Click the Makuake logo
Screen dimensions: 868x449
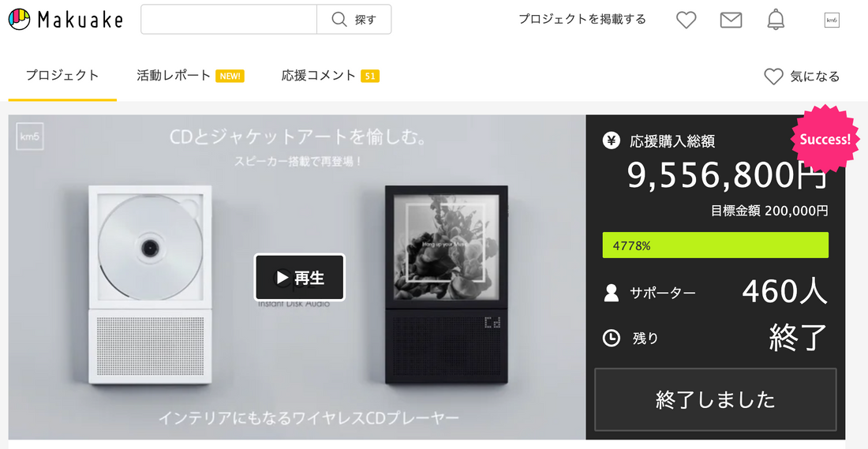(65, 20)
